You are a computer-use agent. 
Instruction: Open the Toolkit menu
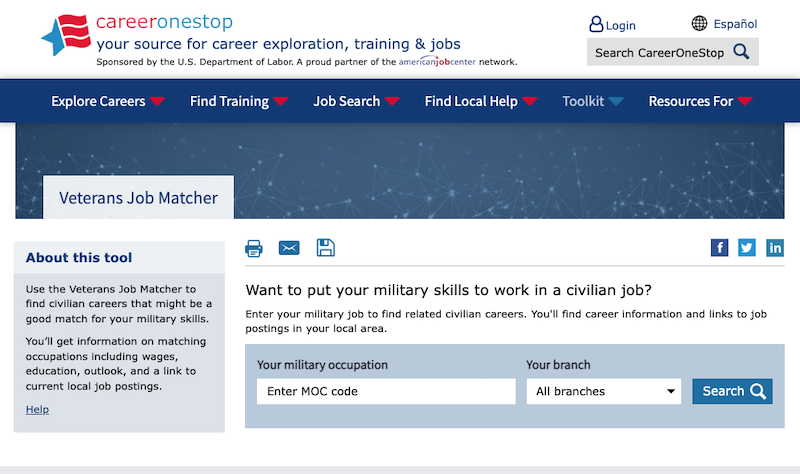[x=593, y=101]
